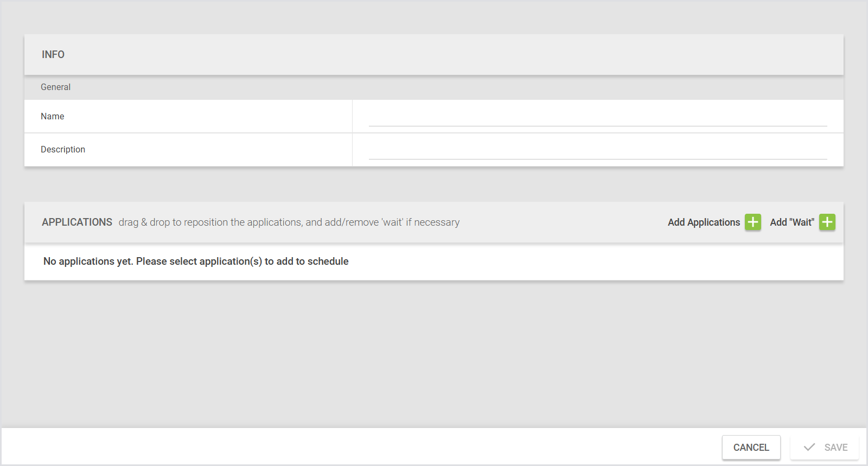Click the gray gap between INFO and APPLICATIONS panels

434,184
